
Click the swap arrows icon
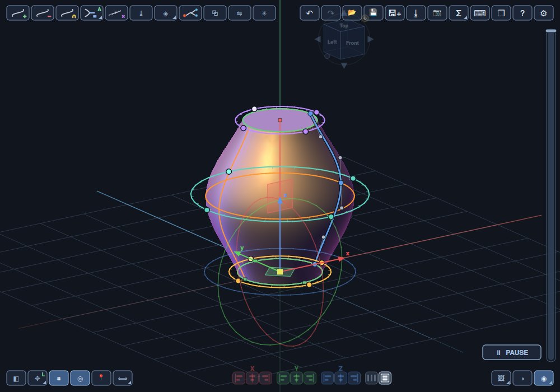[240, 13]
